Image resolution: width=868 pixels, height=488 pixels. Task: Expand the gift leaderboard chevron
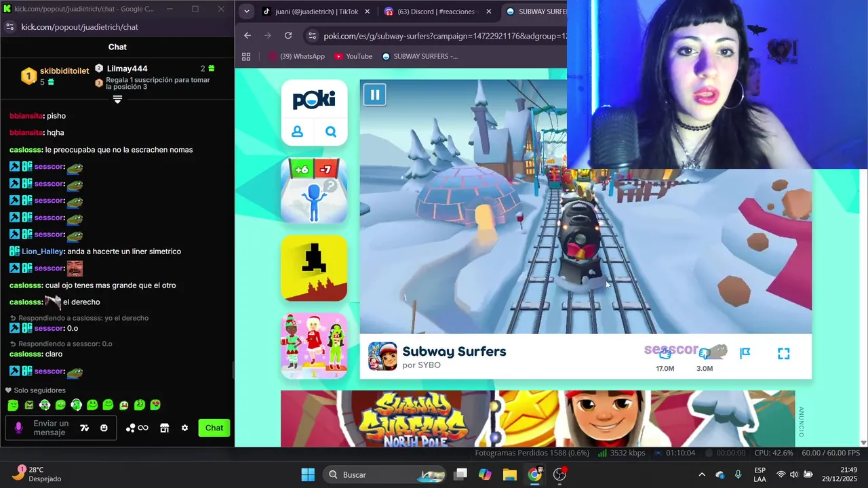[x=117, y=99]
